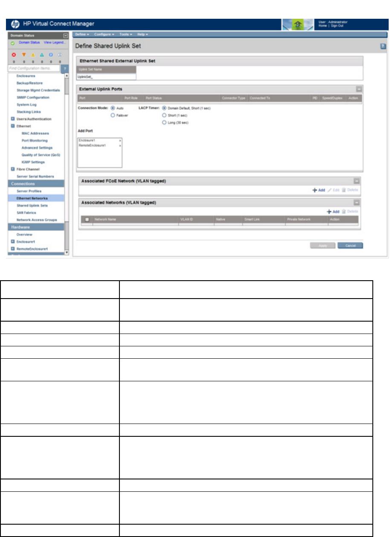Click Edit in Associated FCoE Network section
The height and width of the screenshot is (537, 392).
coord(334,190)
